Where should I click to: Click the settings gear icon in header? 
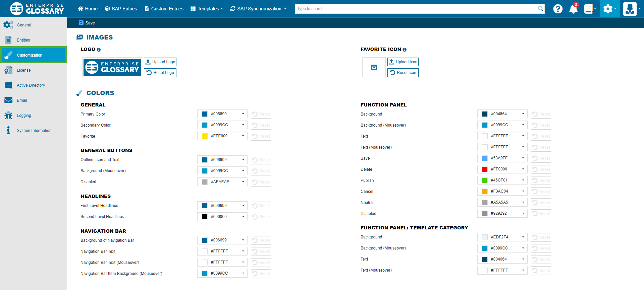[608, 9]
